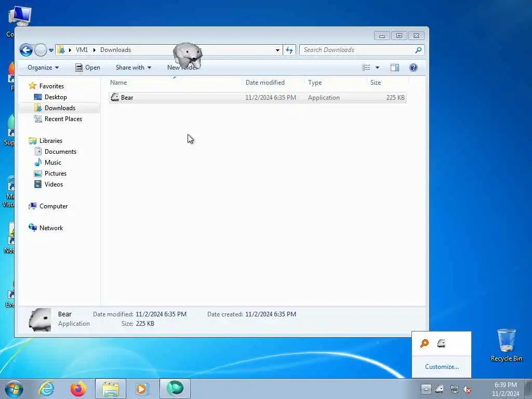Click the Music note icon
Screen dimensions: 532x399
(38, 162)
